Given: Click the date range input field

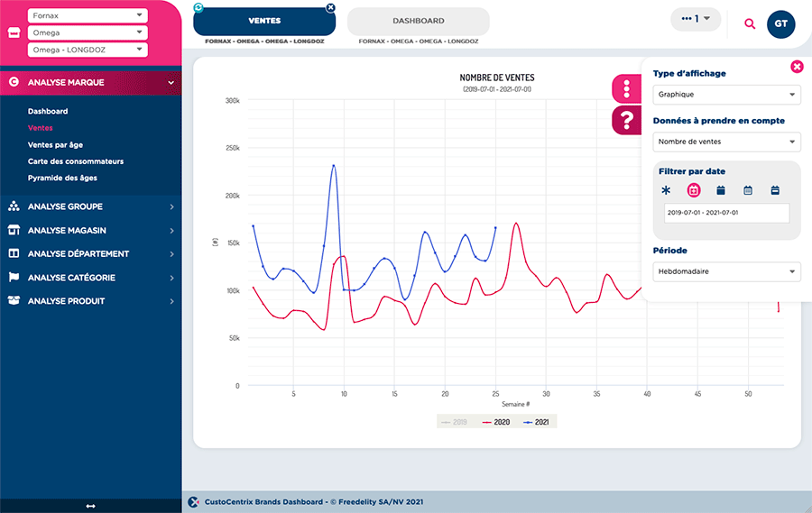Looking at the screenshot, I should pos(726,213).
